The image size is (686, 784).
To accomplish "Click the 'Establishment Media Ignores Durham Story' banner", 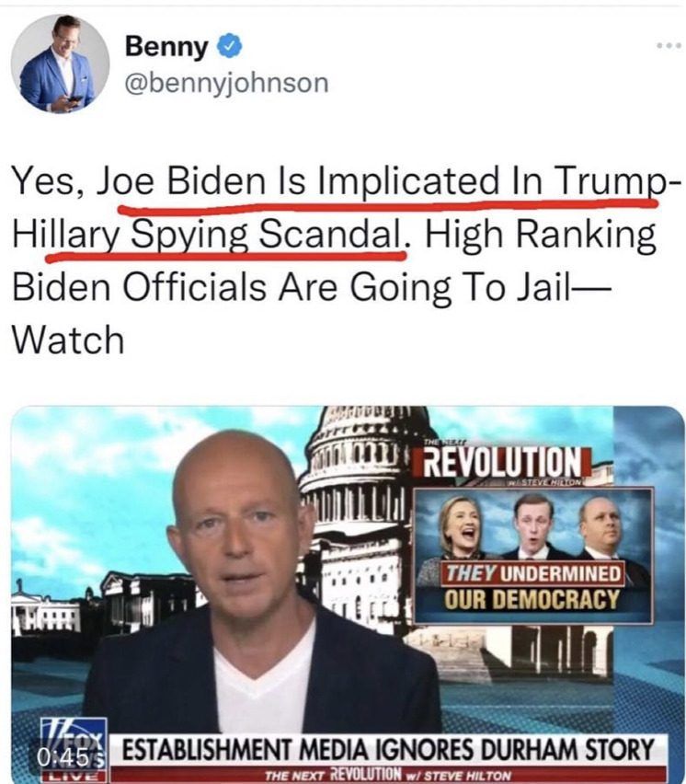I will tap(388, 750).
